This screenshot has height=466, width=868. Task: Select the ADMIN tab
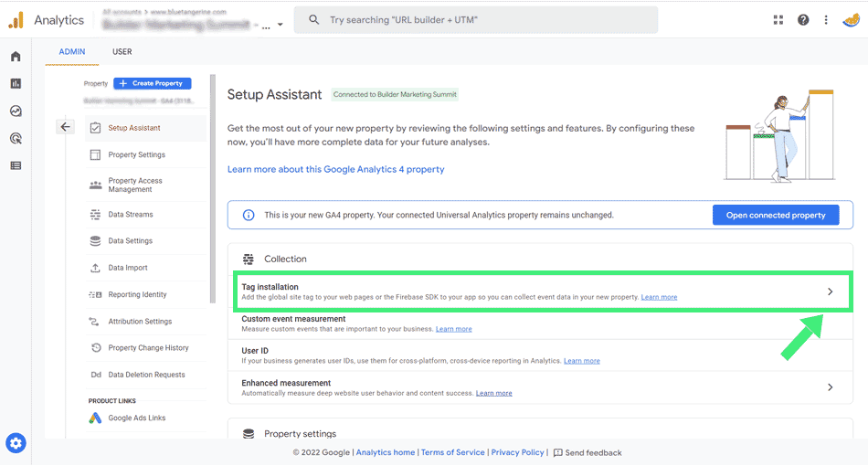72,52
